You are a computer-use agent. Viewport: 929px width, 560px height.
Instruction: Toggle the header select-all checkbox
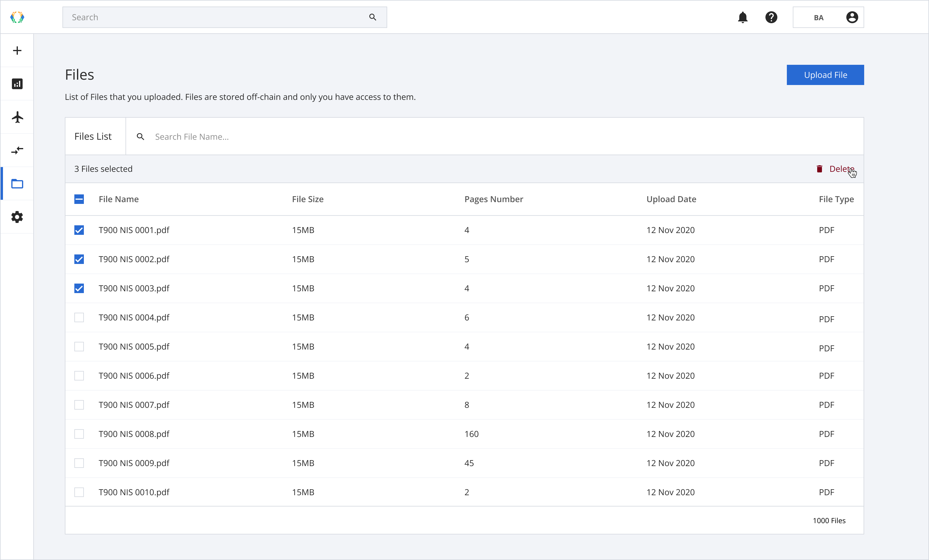79,199
